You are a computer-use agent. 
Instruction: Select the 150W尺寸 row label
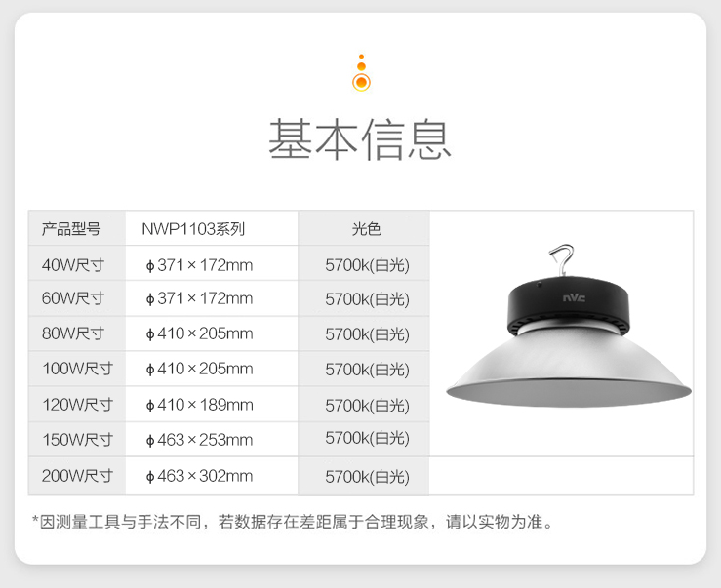point(77,440)
